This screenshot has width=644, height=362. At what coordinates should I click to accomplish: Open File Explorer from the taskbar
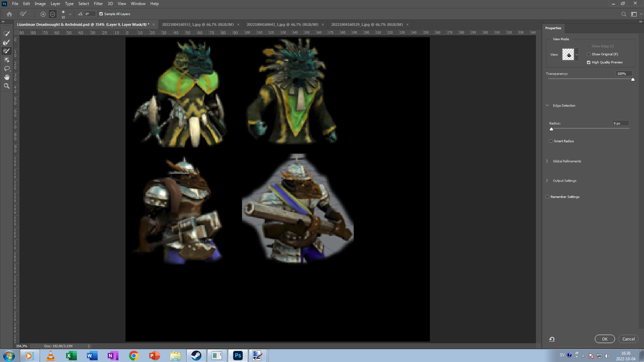(x=175, y=356)
